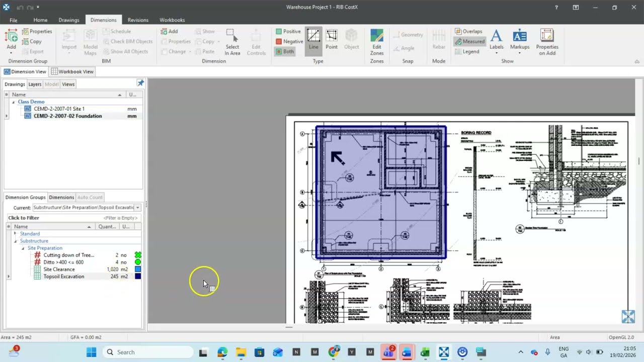Click the Site Clearance blue color swatch
The image size is (644, 362).
[x=138, y=269]
